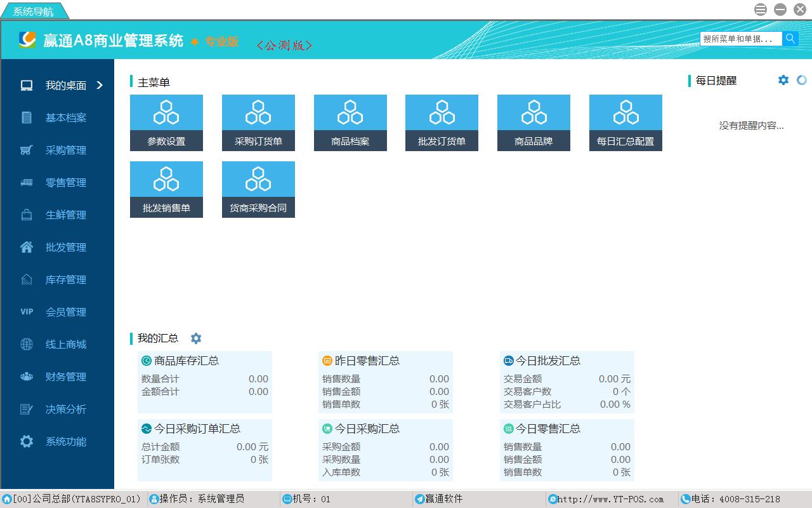812x508 pixels.
Task: Open 我的汇总 settings gear
Action: 196,338
